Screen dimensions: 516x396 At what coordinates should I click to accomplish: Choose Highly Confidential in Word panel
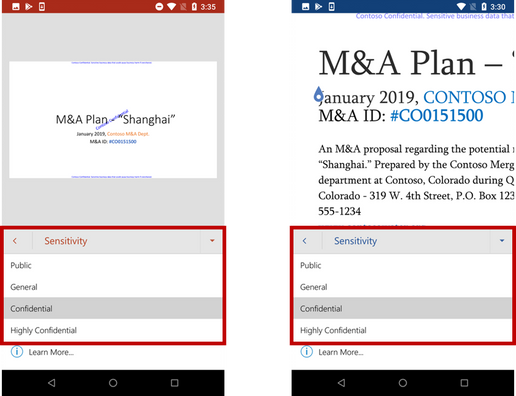click(x=403, y=330)
